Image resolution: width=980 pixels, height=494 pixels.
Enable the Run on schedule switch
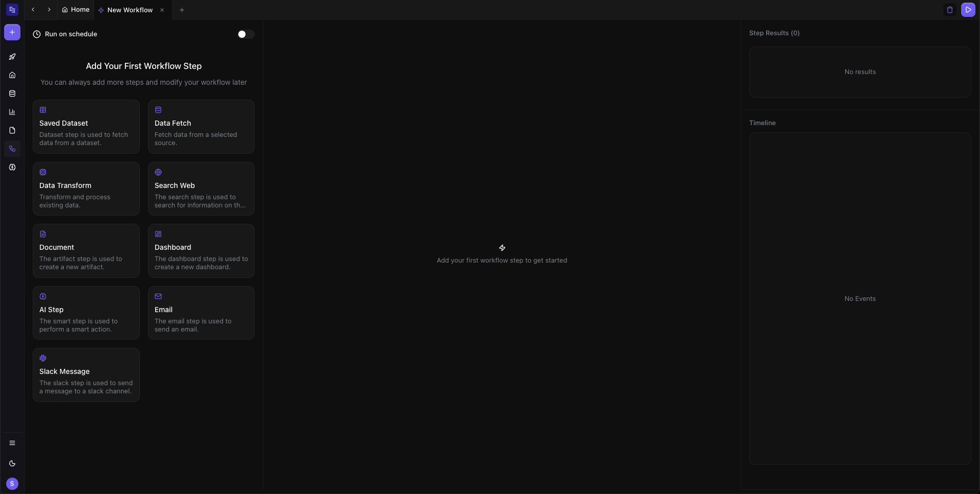246,34
